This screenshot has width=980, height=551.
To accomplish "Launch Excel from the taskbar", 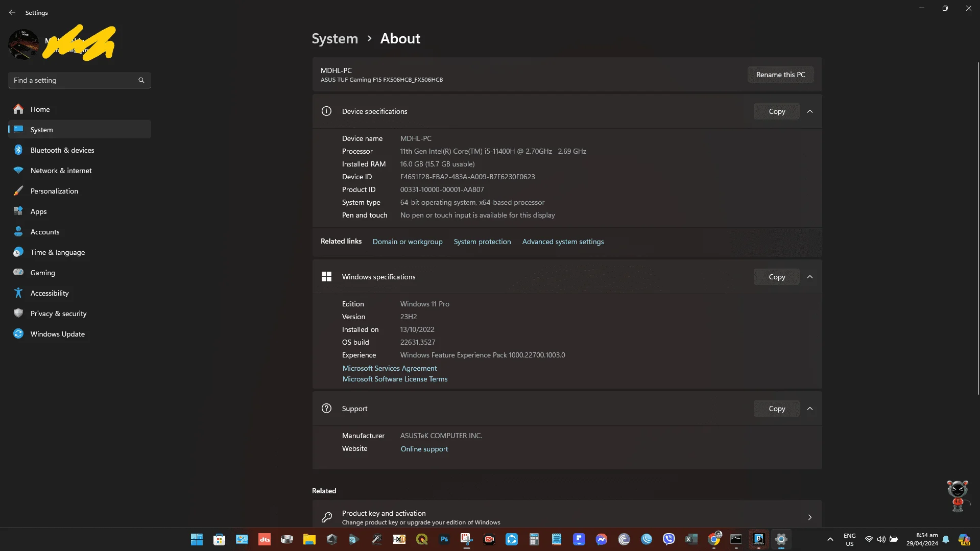I will click(691, 539).
